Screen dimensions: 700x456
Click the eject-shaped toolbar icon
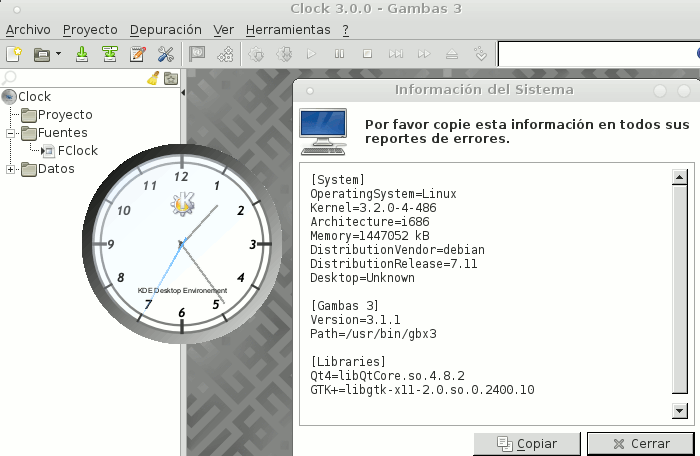[x=452, y=54]
